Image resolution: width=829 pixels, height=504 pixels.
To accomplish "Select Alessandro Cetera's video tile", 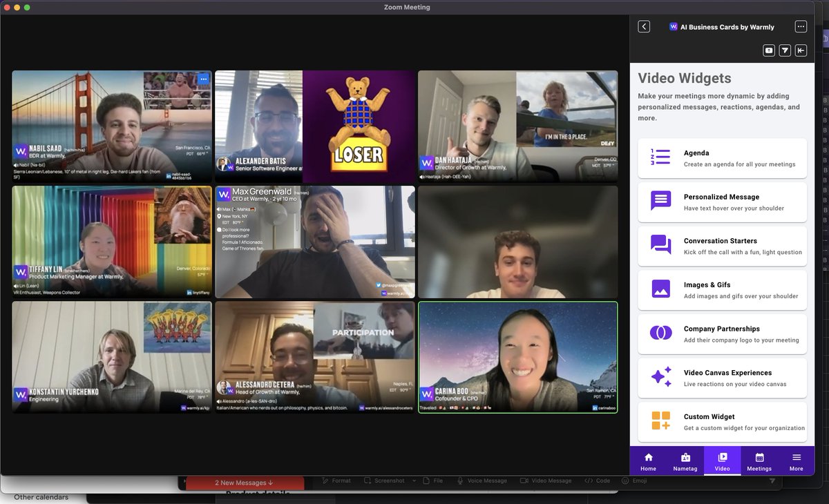I will click(315, 357).
